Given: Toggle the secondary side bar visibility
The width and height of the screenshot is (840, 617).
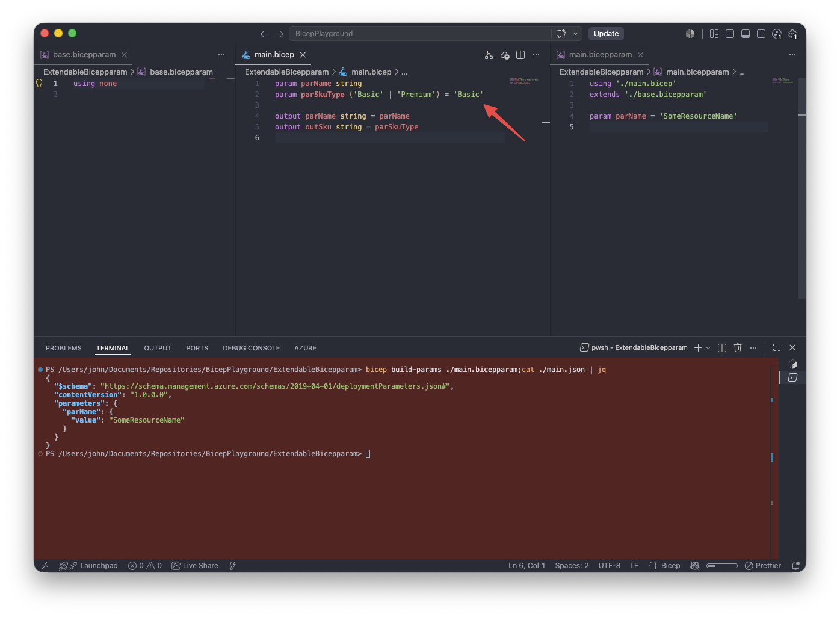Looking at the screenshot, I should (x=761, y=34).
